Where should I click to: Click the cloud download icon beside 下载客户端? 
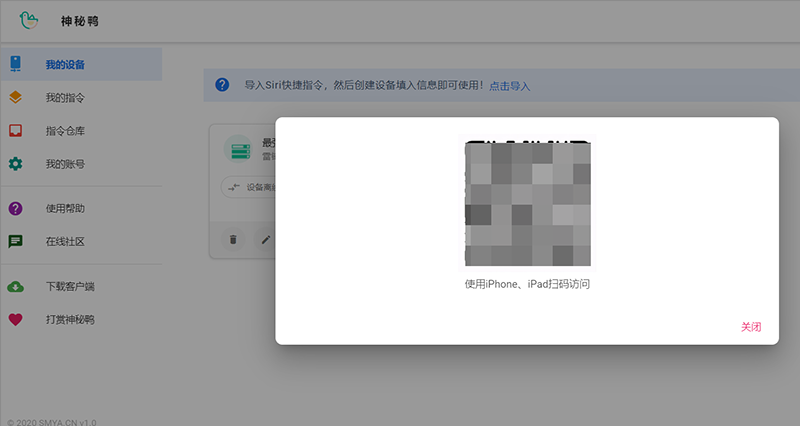(x=15, y=287)
